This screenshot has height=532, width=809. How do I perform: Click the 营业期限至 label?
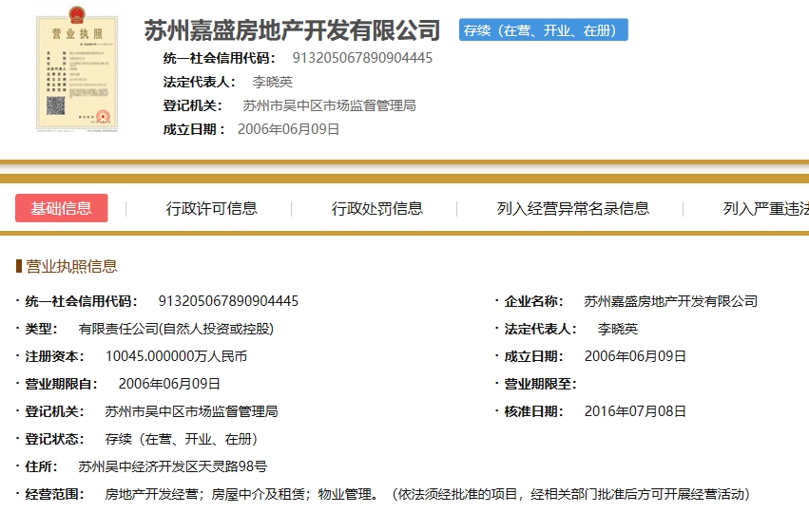click(x=540, y=384)
